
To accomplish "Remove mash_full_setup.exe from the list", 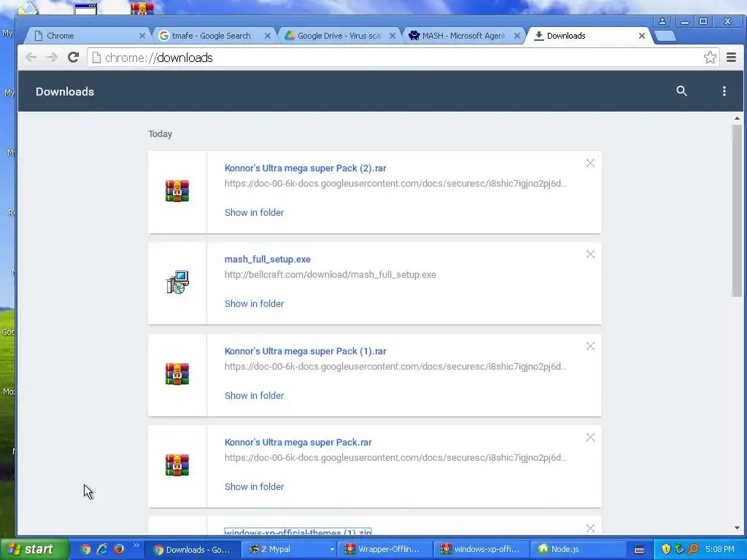I will coord(590,254).
